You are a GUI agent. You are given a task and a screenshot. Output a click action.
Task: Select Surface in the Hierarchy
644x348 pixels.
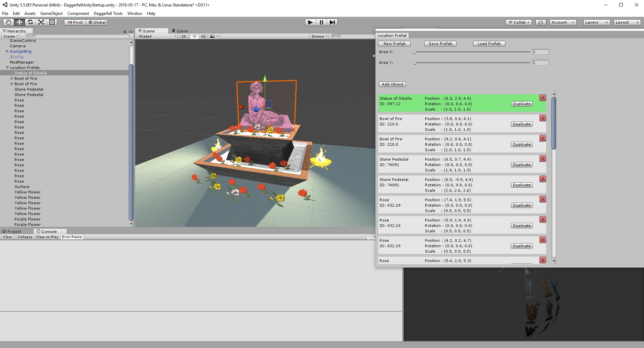[22, 187]
